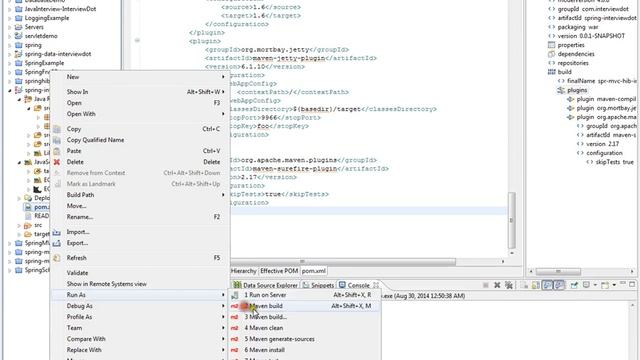Click the Pin Console icon

574,285
